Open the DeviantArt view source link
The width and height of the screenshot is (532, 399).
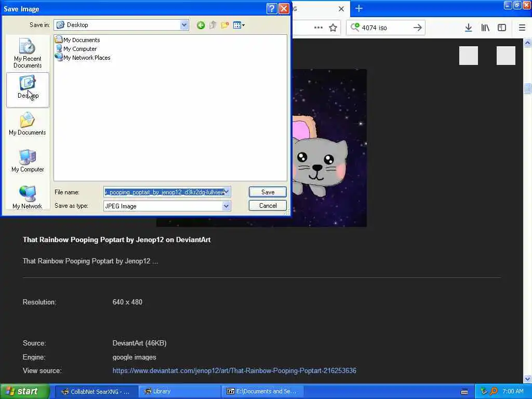[x=234, y=370]
